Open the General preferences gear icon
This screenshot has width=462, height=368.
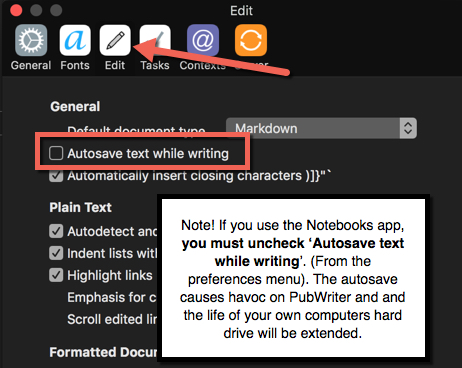point(31,40)
